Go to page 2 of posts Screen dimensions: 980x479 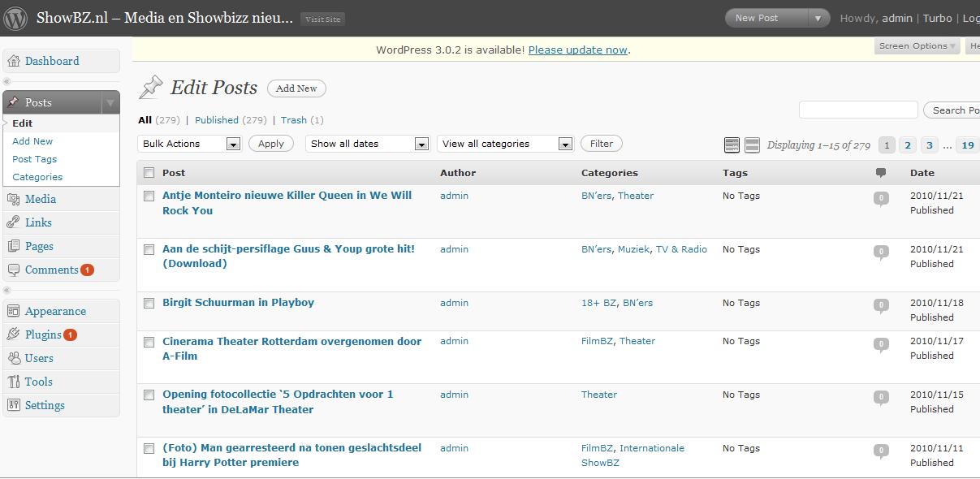(908, 145)
